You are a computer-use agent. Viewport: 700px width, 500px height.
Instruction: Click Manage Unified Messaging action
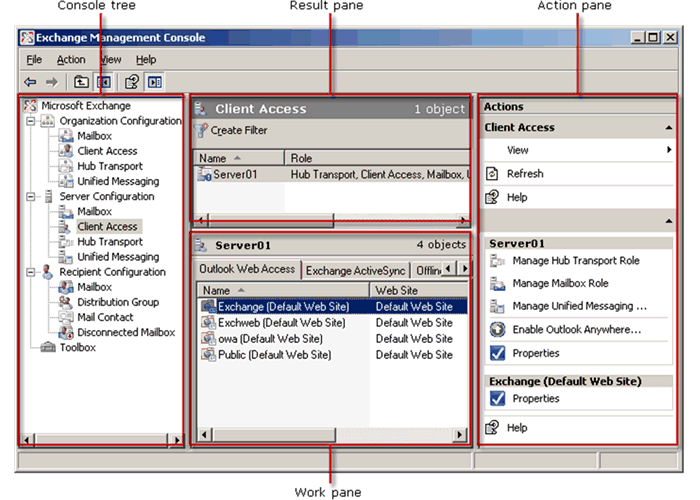[579, 306]
